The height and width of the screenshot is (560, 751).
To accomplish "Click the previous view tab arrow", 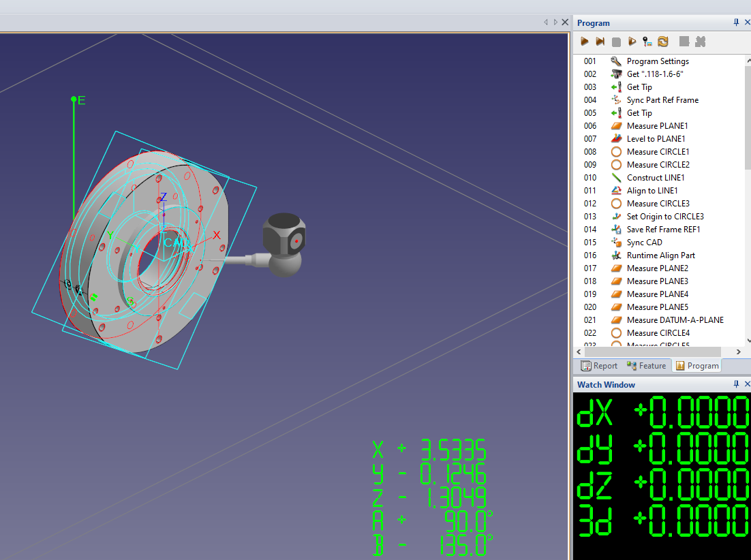I will point(545,22).
